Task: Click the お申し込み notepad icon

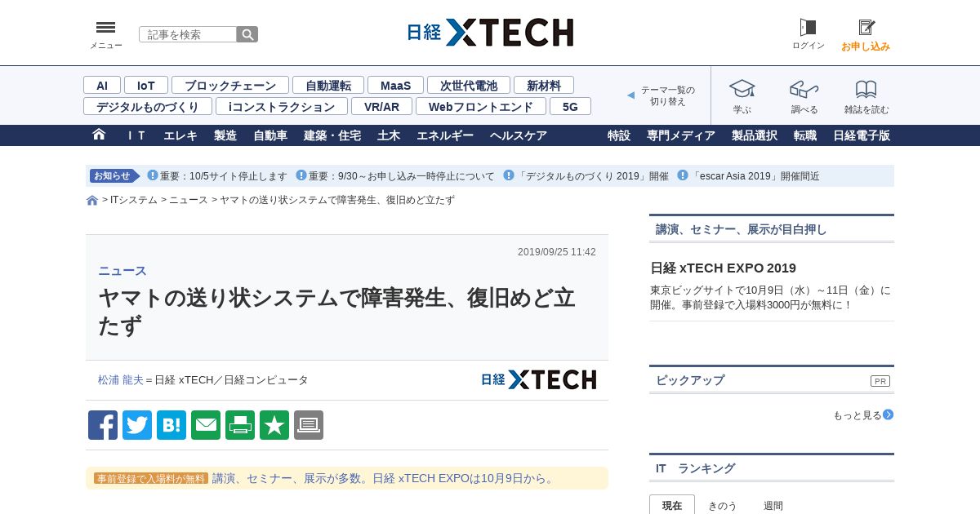Action: (x=866, y=28)
